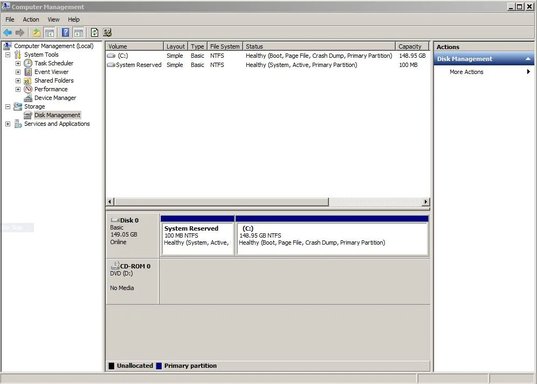This screenshot has width=537, height=384.
Task: Sort by the Layout column header
Action: (x=175, y=46)
